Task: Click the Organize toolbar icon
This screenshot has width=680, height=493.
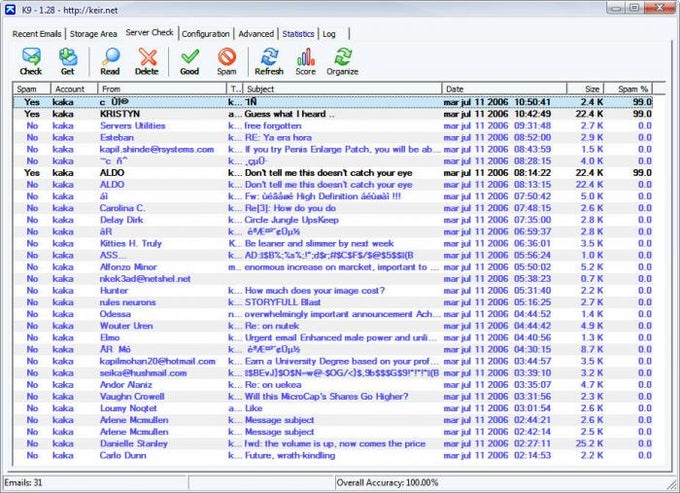Action: tap(342, 61)
